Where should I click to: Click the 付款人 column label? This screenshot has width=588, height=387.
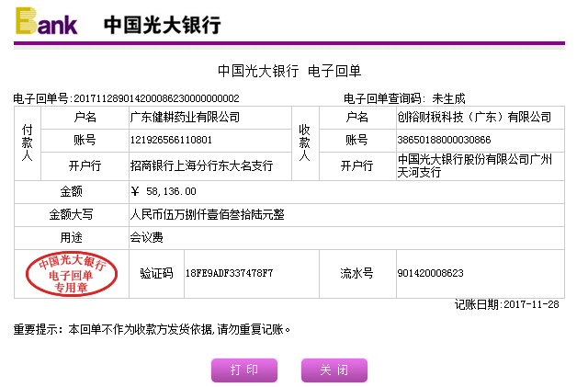pyautogui.click(x=28, y=143)
